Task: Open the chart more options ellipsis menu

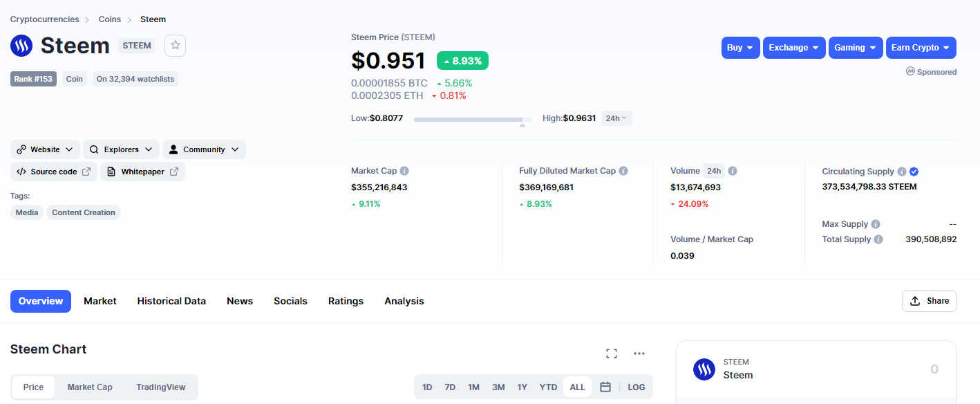Action: pos(639,353)
